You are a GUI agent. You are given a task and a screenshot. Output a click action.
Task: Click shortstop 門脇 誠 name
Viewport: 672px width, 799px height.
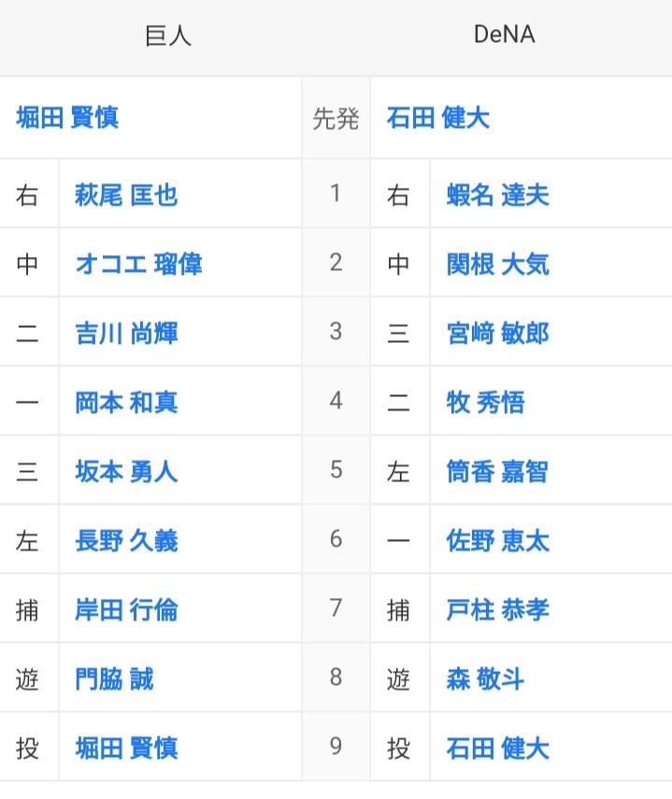pyautogui.click(x=114, y=678)
